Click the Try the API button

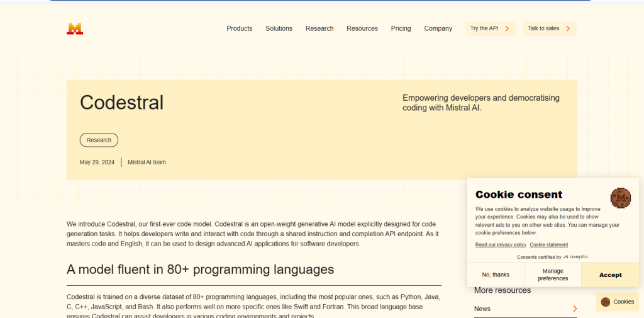pyautogui.click(x=490, y=28)
